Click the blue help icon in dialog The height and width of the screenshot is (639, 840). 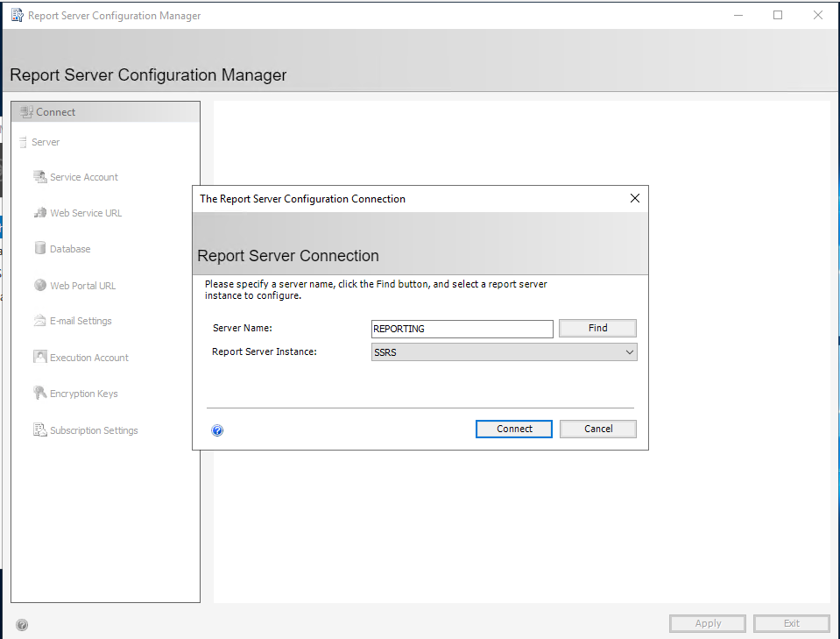point(218,430)
